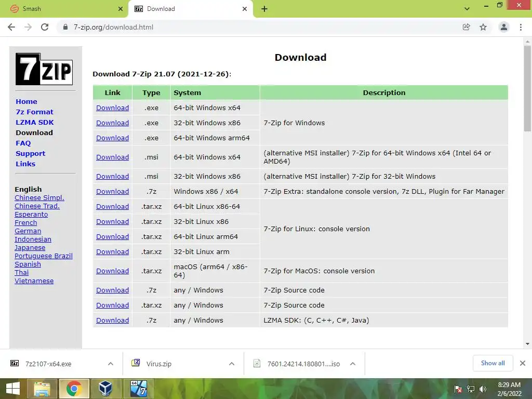
Task: Open Chrome's three-dot menu
Action: pyautogui.click(x=521, y=27)
